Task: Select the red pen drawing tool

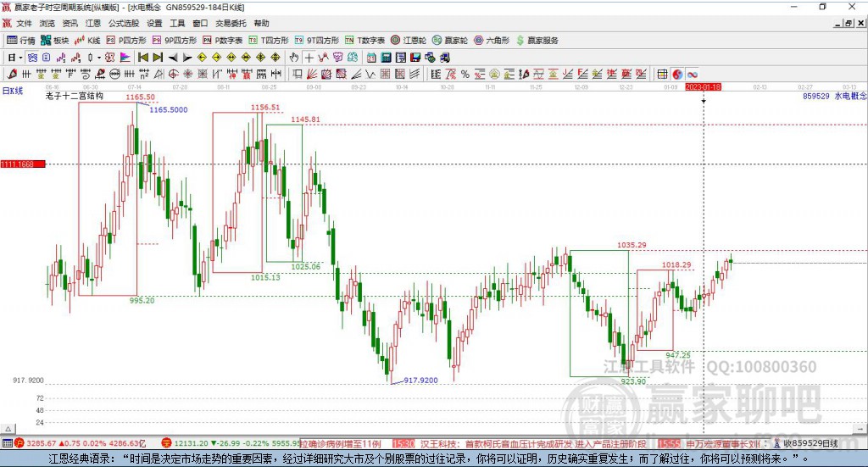Action: coord(12,74)
